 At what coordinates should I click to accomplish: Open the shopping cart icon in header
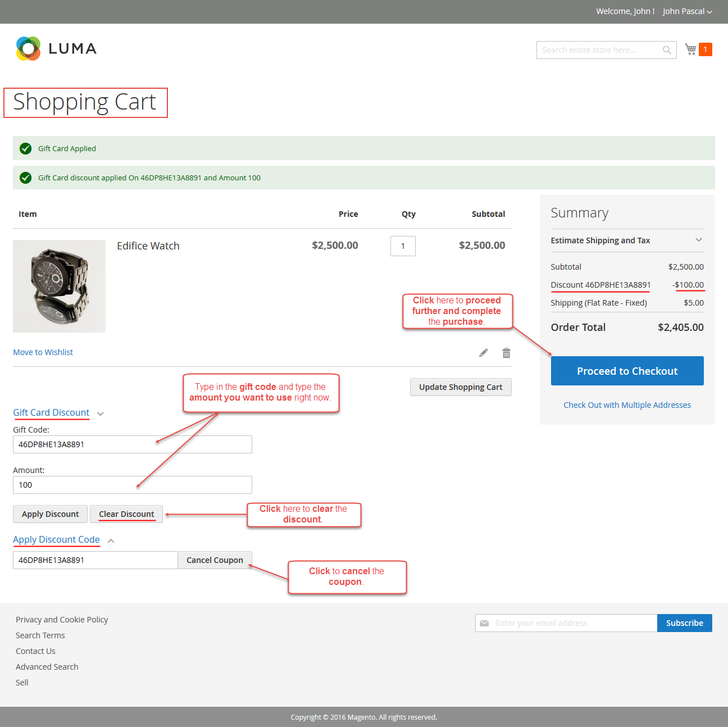691,49
